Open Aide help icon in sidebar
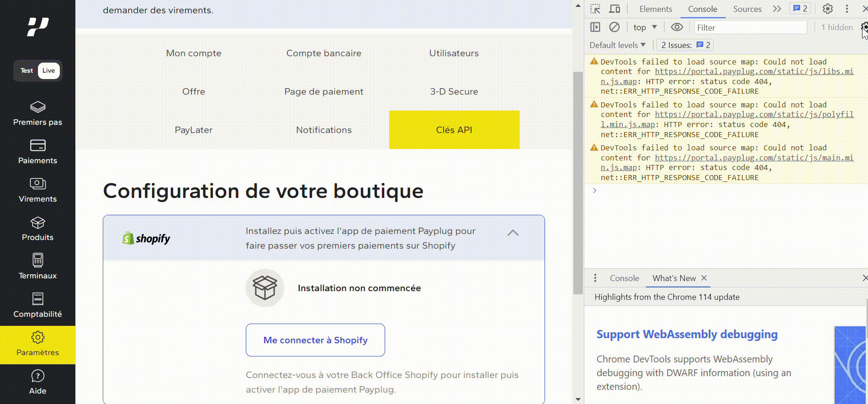 [37, 383]
